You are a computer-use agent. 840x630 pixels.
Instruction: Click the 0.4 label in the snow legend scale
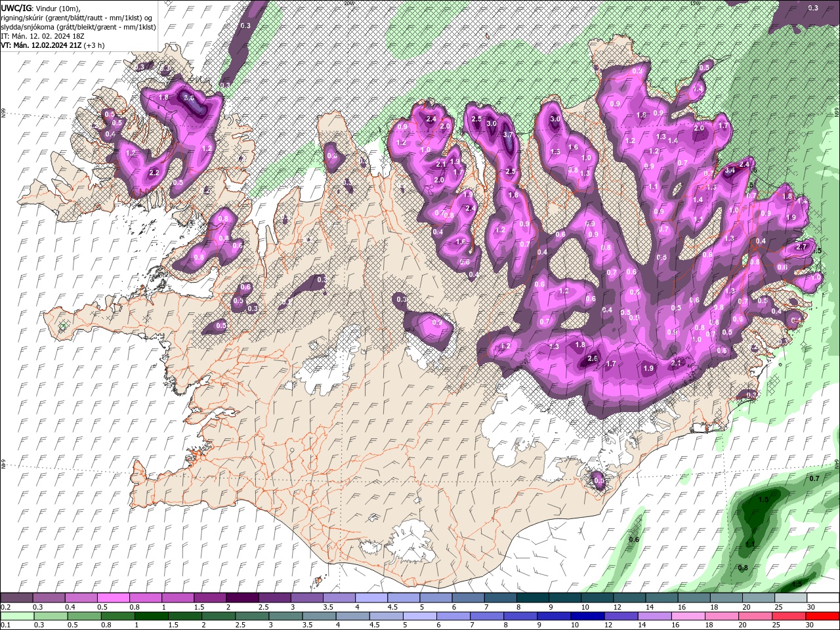click(x=70, y=607)
